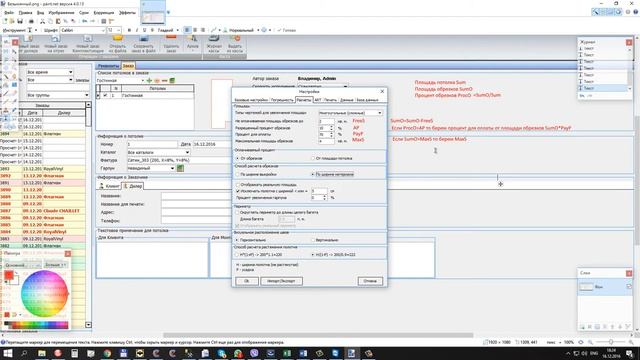Click the Redo arrow in top toolbar
The image size is (640, 360).
click(93, 21)
